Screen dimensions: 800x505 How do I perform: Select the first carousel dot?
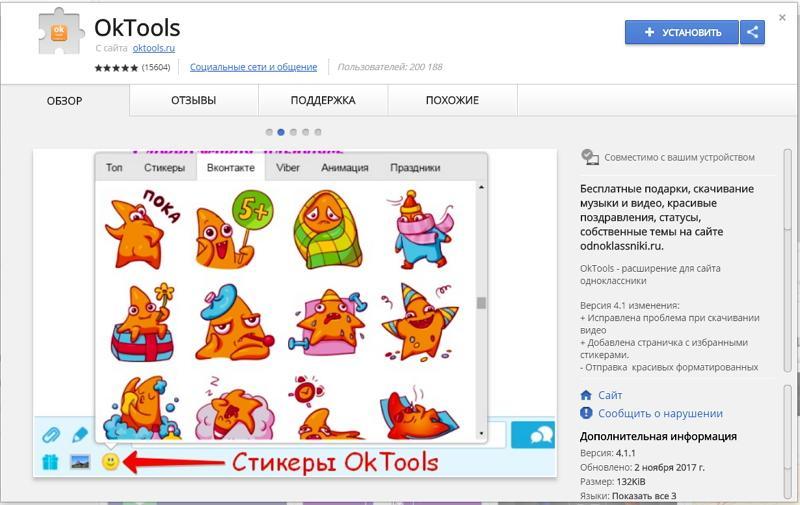click(x=269, y=132)
